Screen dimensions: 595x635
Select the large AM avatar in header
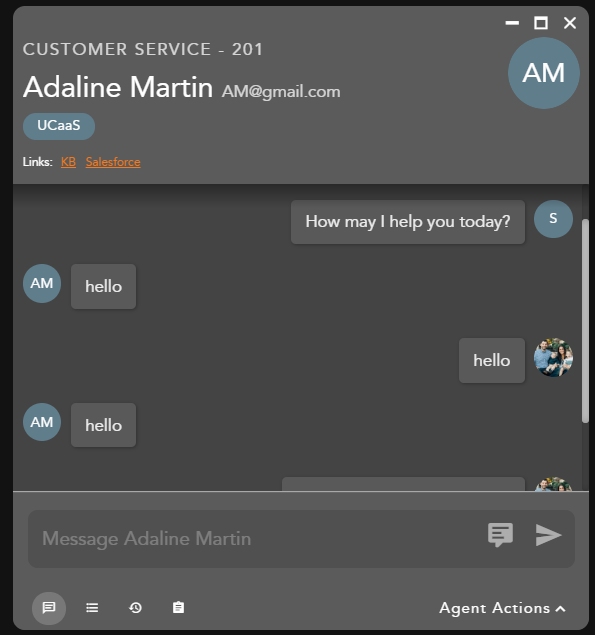click(544, 73)
